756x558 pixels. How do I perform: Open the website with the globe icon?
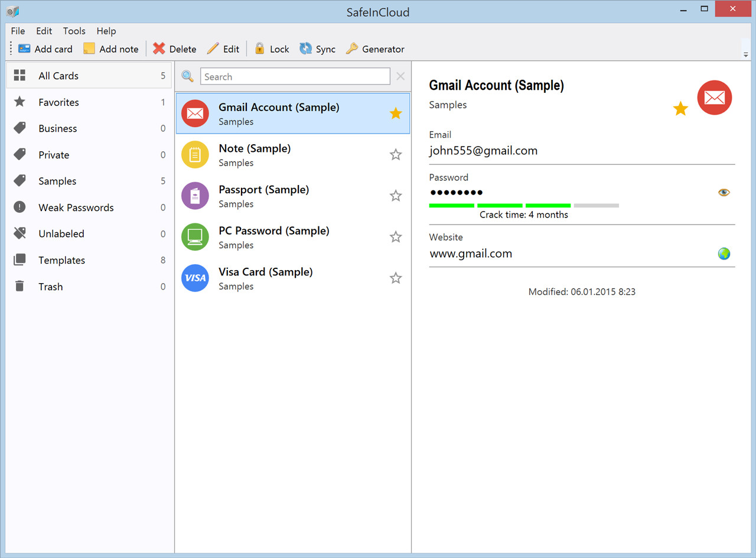tap(724, 254)
